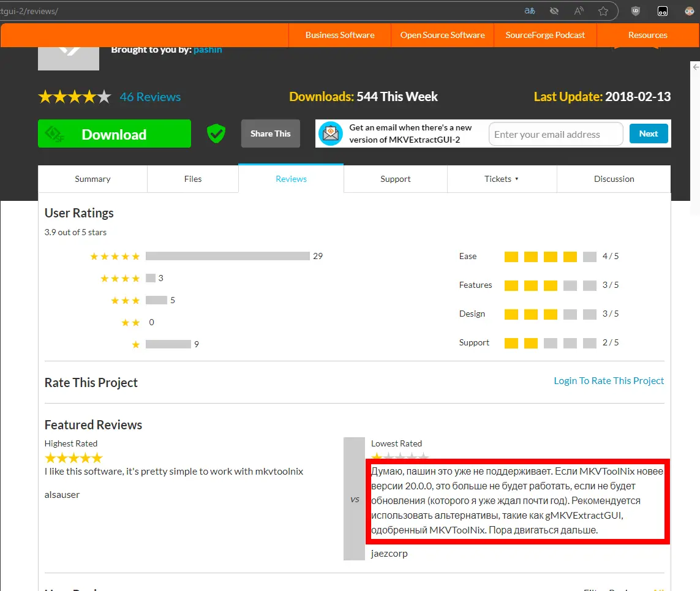Click the Support 2/5 rating squares
The image size is (700, 591).
point(551,343)
